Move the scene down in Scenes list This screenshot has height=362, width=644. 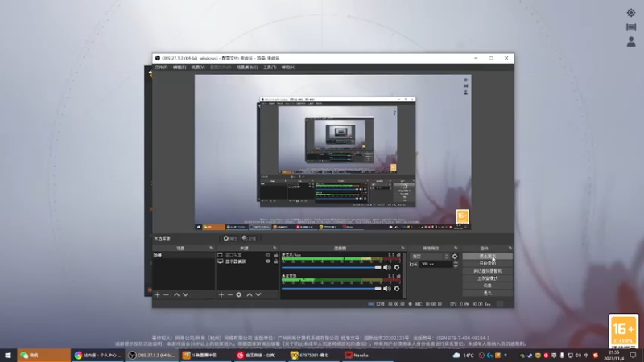[x=186, y=294]
